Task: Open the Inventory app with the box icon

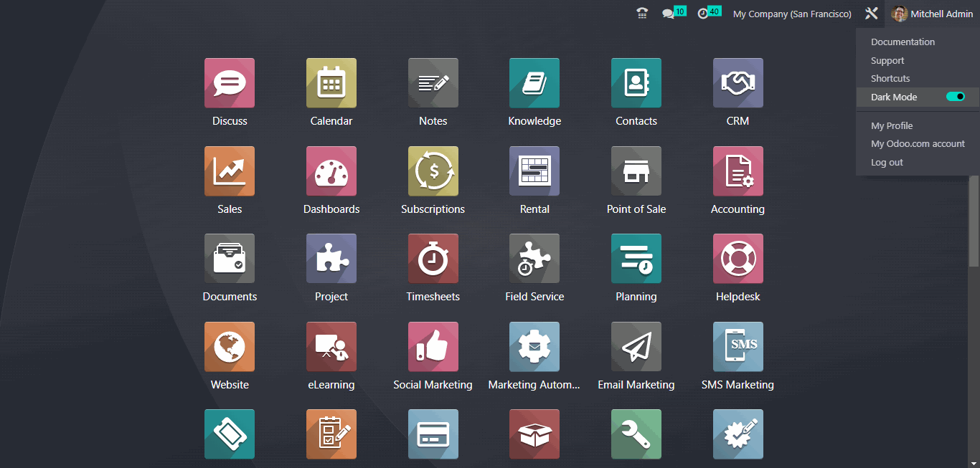Action: [x=534, y=434]
